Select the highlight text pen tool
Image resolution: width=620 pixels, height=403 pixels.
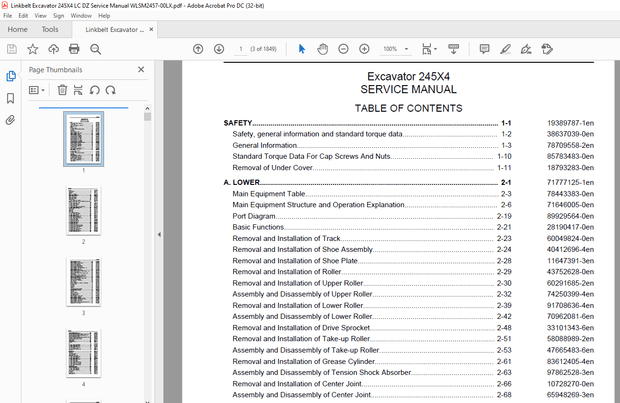pyautogui.click(x=505, y=49)
